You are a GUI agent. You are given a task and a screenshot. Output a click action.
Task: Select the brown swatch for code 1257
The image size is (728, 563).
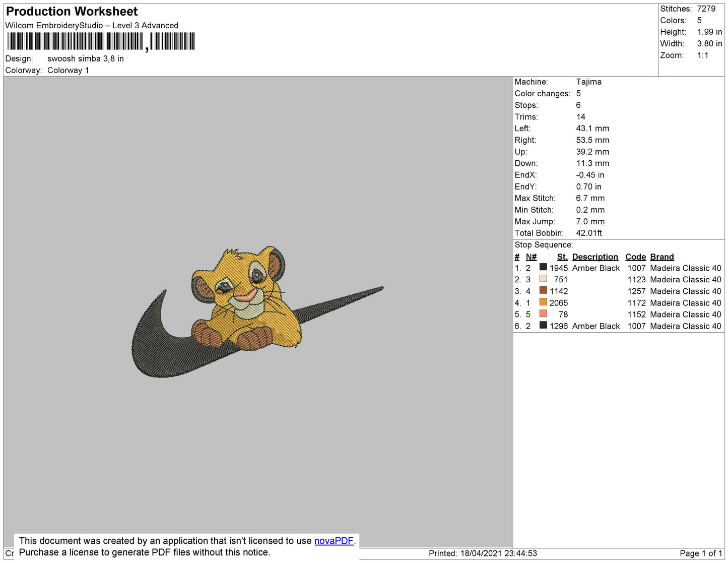click(x=543, y=290)
